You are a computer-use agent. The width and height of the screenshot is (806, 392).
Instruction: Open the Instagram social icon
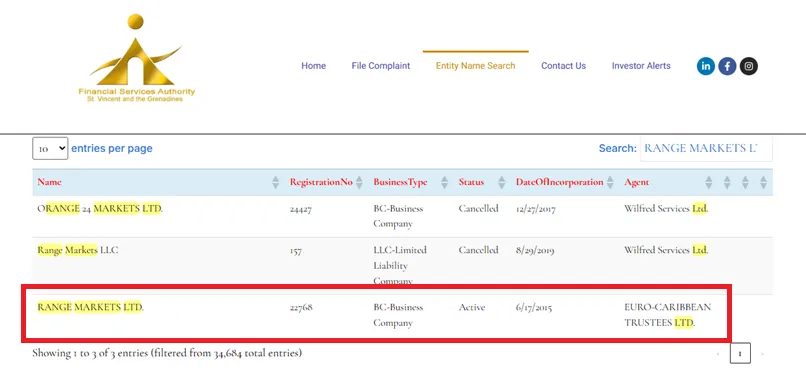(749, 66)
